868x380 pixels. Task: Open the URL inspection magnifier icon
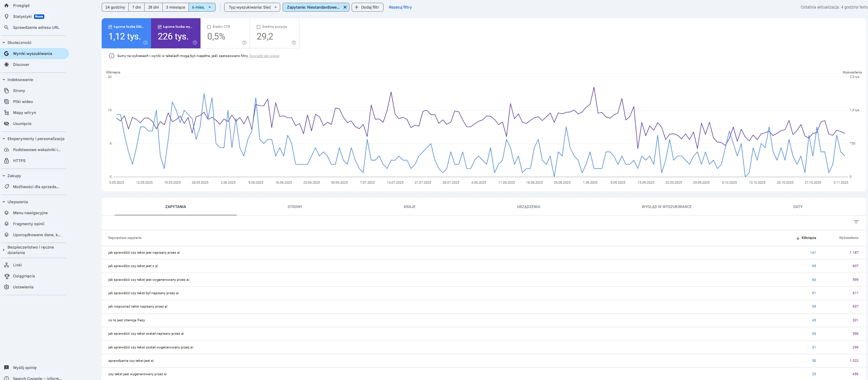(6, 27)
